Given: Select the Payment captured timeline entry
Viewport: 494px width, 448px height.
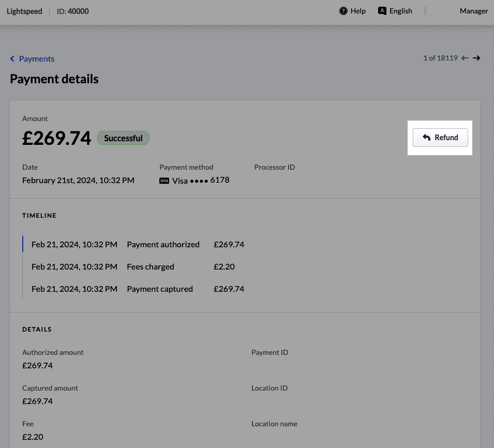Looking at the screenshot, I should click(160, 289).
